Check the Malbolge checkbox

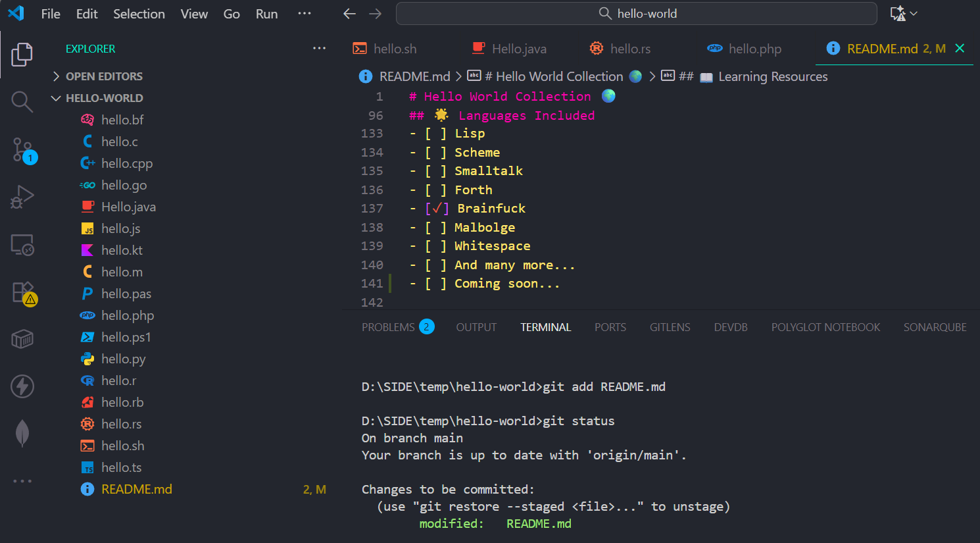[435, 228]
